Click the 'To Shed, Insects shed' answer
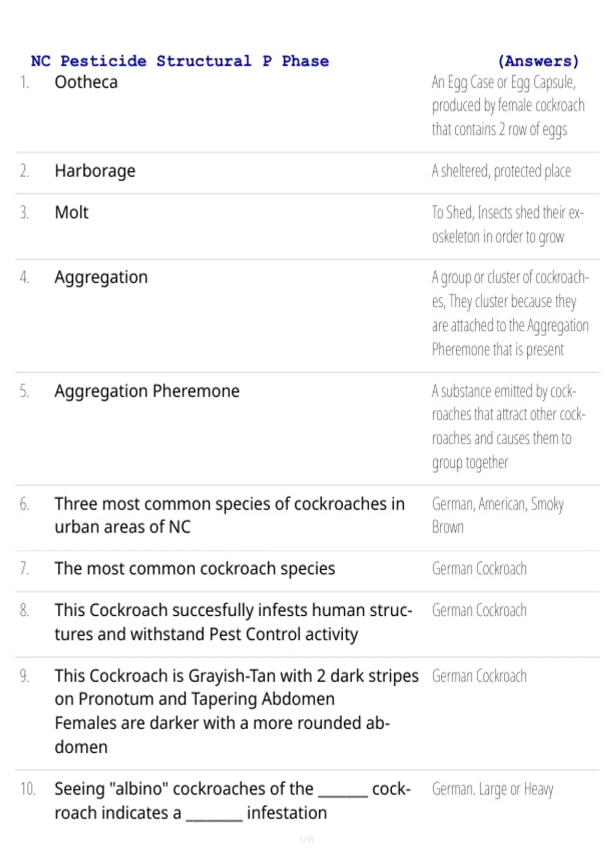 [x=508, y=225]
